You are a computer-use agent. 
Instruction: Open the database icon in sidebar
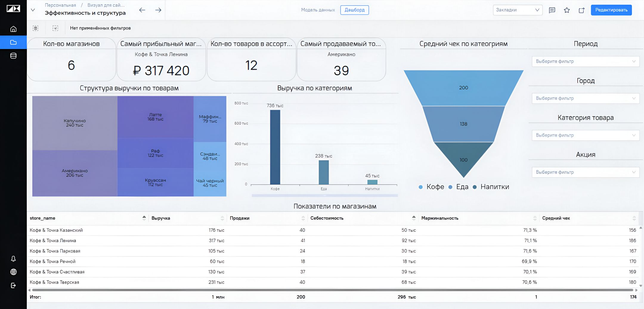[x=13, y=56]
